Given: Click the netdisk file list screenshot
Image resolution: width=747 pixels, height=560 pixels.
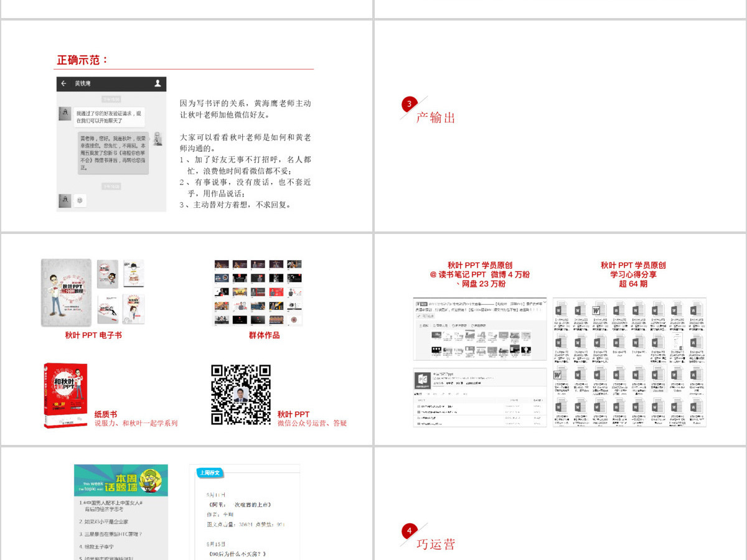Looking at the screenshot, I should click(x=480, y=398).
